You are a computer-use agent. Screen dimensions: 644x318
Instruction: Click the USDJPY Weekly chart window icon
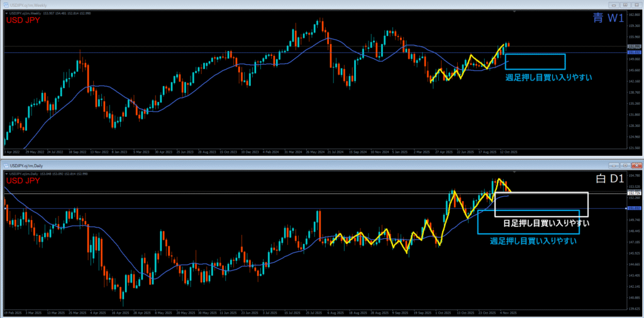(x=4, y=4)
